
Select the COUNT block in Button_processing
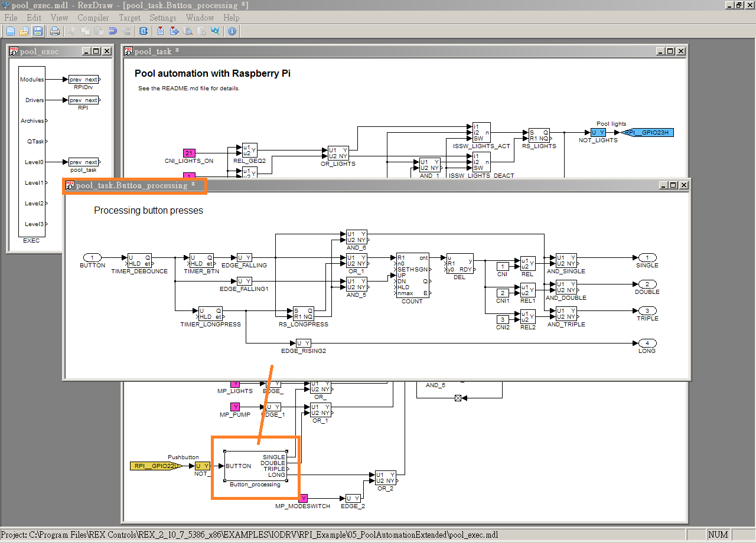412,276
